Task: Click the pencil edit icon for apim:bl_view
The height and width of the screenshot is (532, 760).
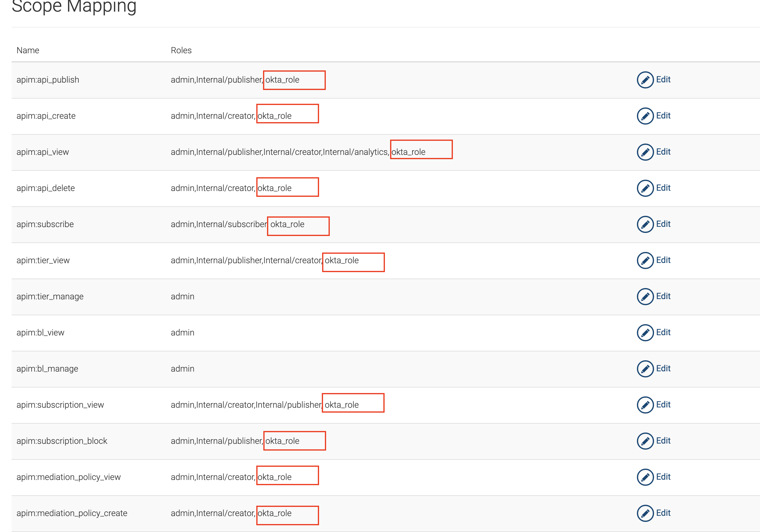Action: (x=645, y=332)
